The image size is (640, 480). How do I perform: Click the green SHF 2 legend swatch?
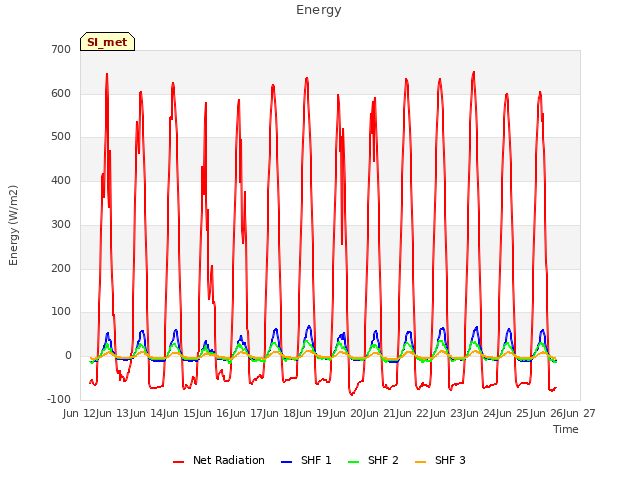[x=353, y=462]
